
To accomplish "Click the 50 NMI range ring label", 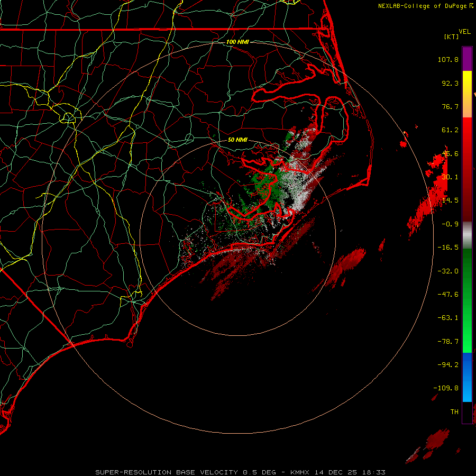I will (x=237, y=140).
